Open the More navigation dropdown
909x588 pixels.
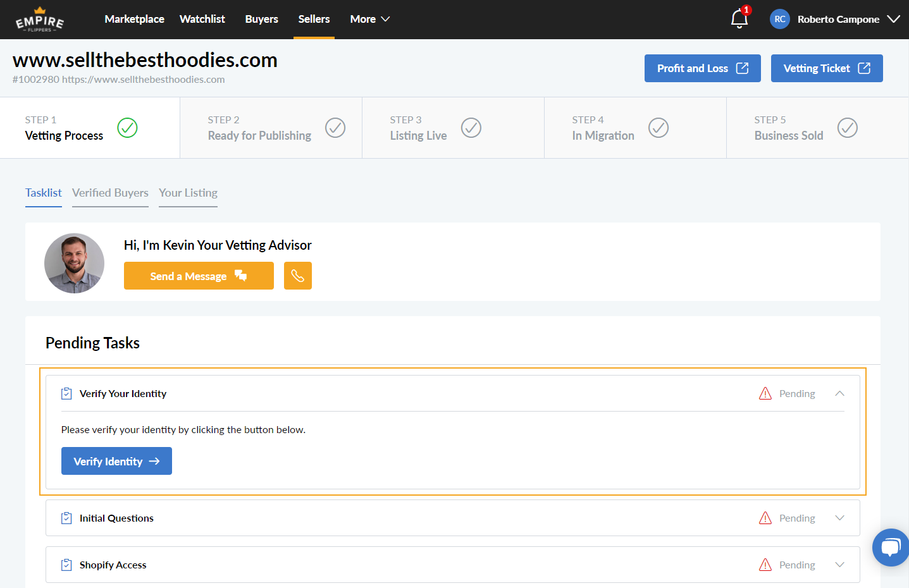tap(370, 19)
